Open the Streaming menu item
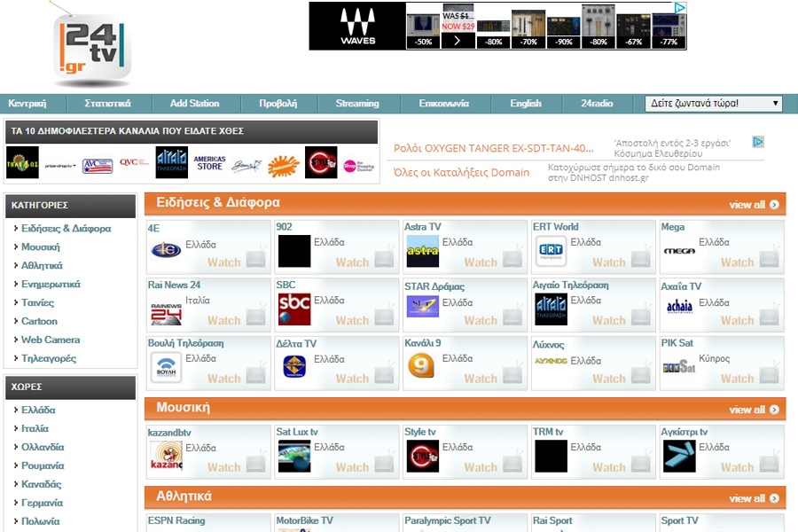 click(x=357, y=104)
